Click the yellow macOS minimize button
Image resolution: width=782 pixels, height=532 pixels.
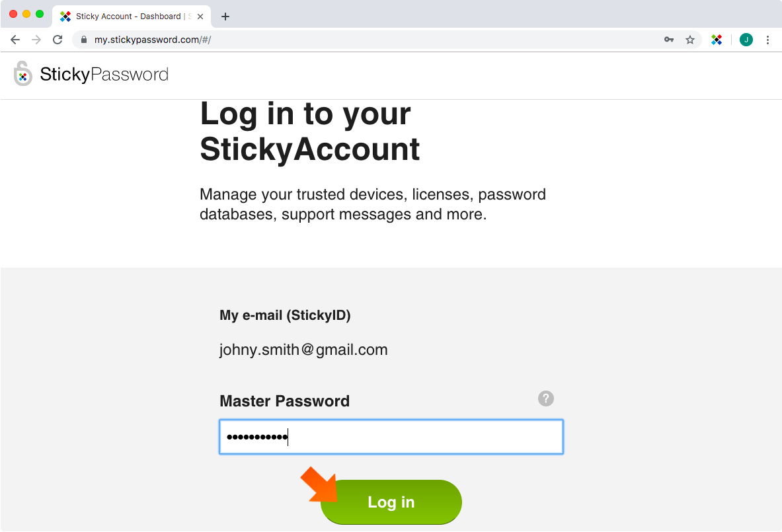coord(26,14)
